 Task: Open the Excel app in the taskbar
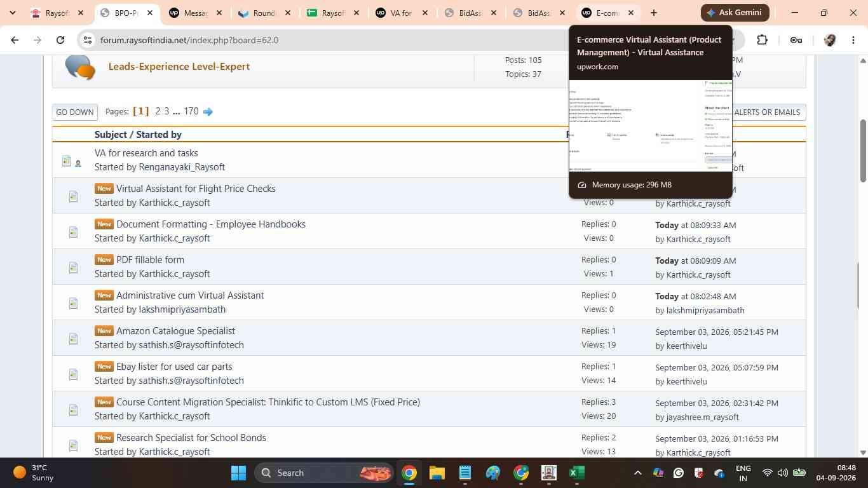tap(576, 473)
